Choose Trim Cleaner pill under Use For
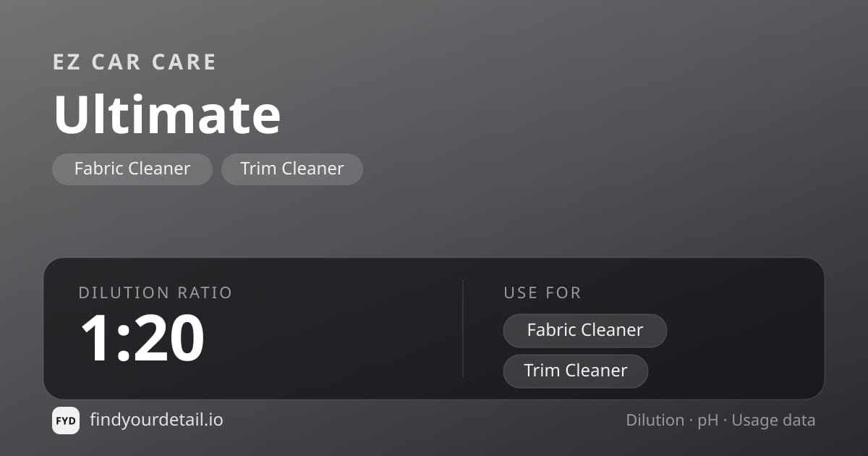Viewport: 868px width, 456px height. 576,371
